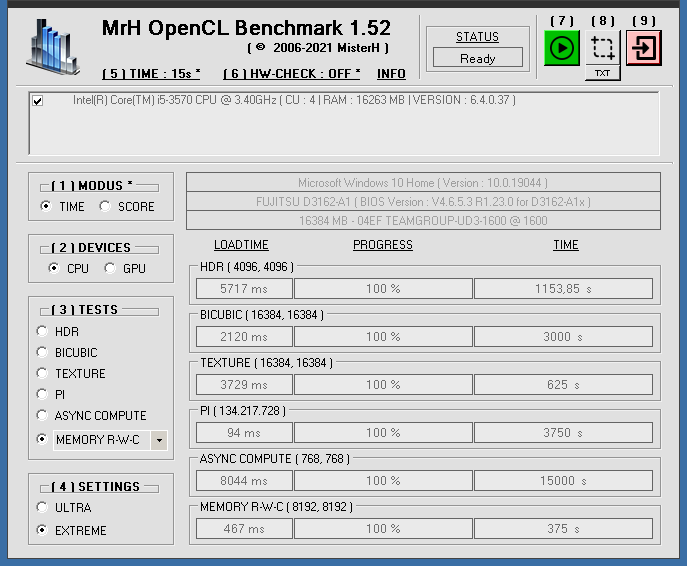Click the ASYNC COMPUTE load time 8044 ms

[x=244, y=481]
